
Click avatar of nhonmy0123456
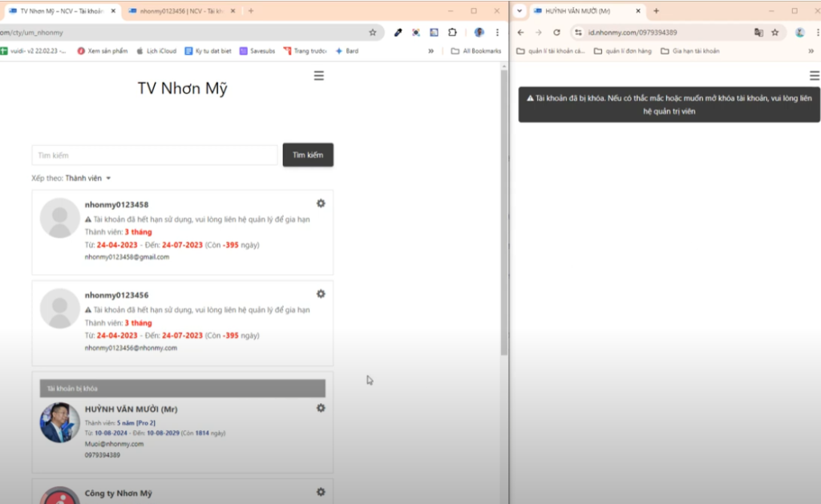[x=59, y=308]
